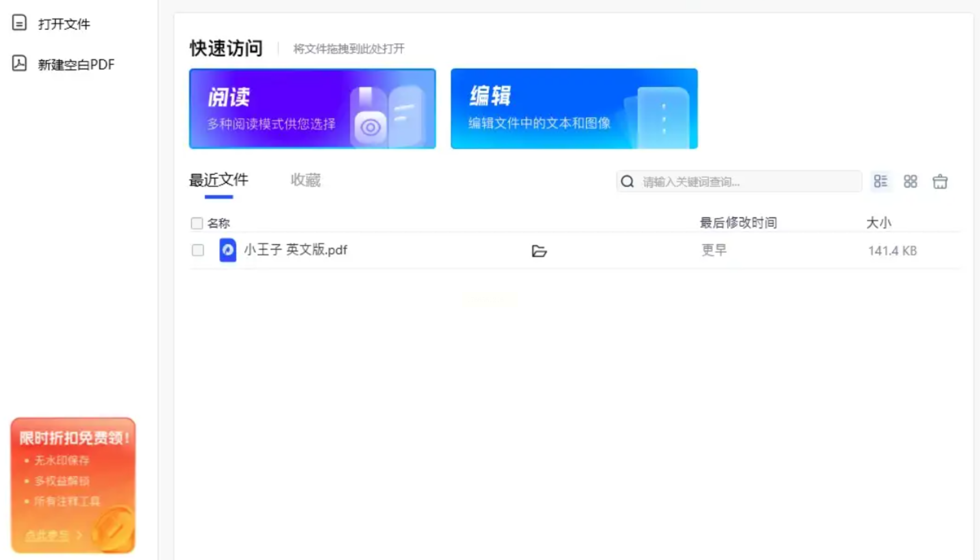Select the 最近文件 tab

tap(219, 180)
